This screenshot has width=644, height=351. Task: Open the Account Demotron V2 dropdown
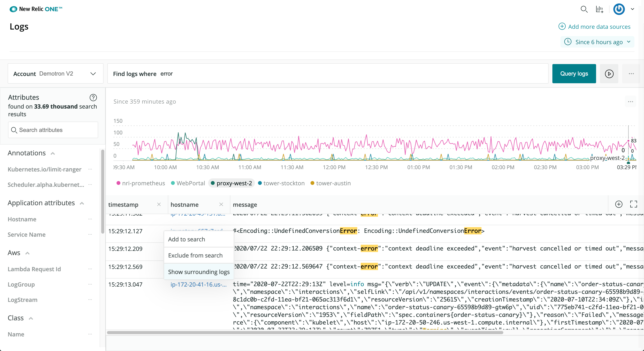(55, 73)
